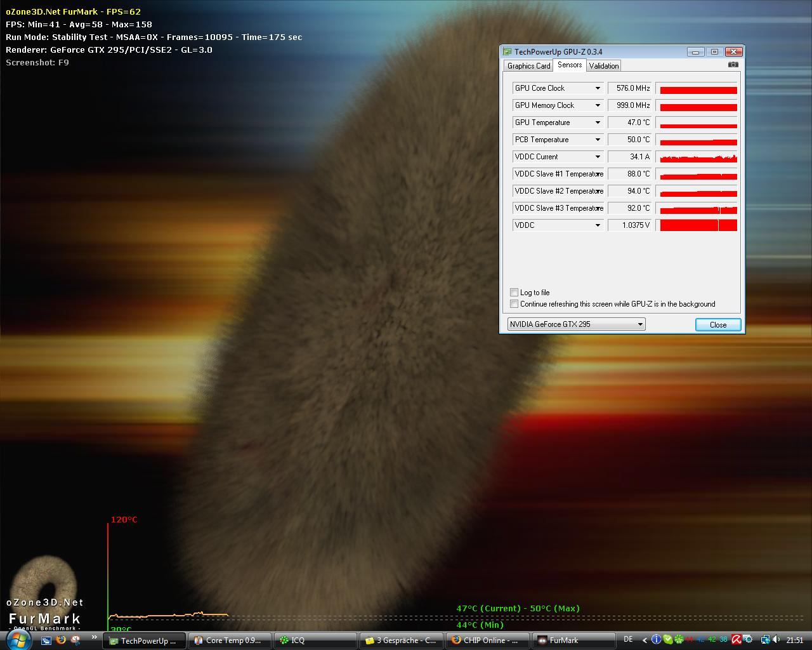
Task: Show hidden tray icons with the arrow
Action: click(645, 640)
